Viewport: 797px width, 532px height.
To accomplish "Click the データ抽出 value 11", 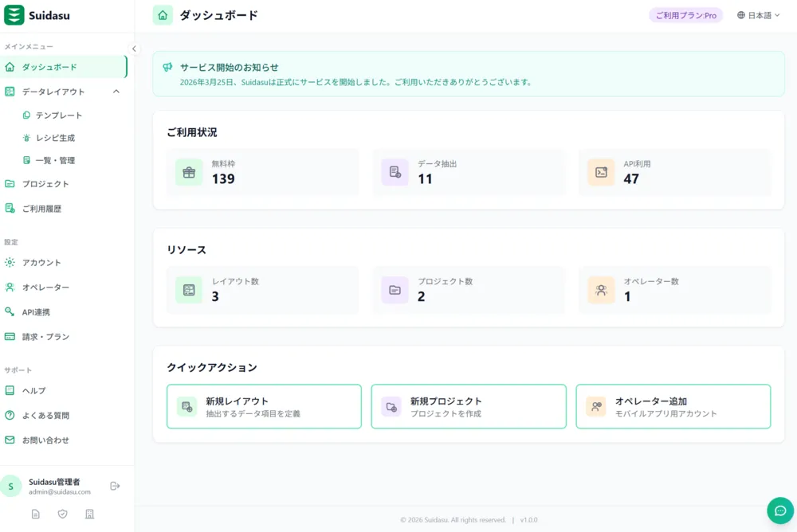I will click(x=425, y=179).
